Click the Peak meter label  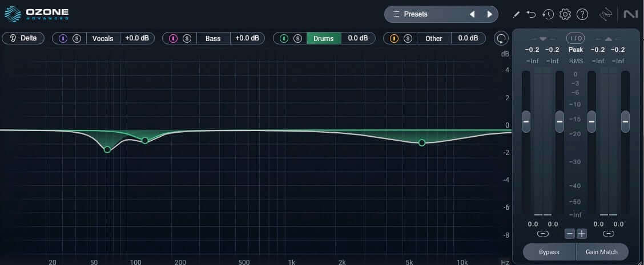tap(575, 50)
